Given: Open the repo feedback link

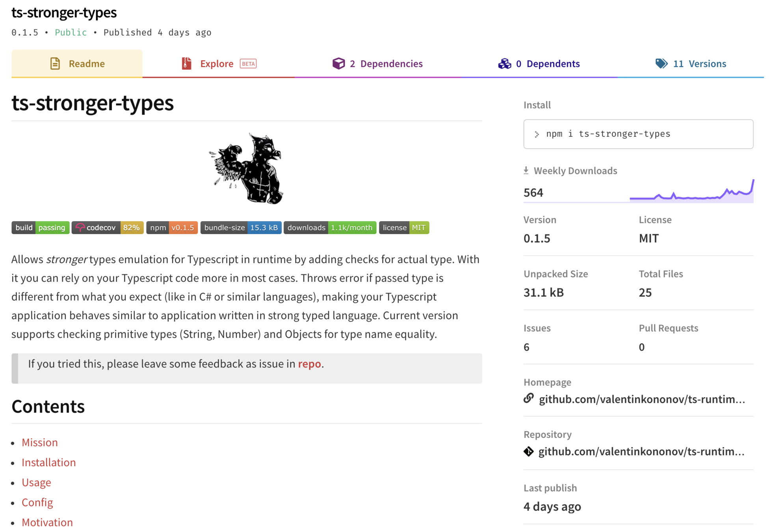Looking at the screenshot, I should [x=309, y=364].
